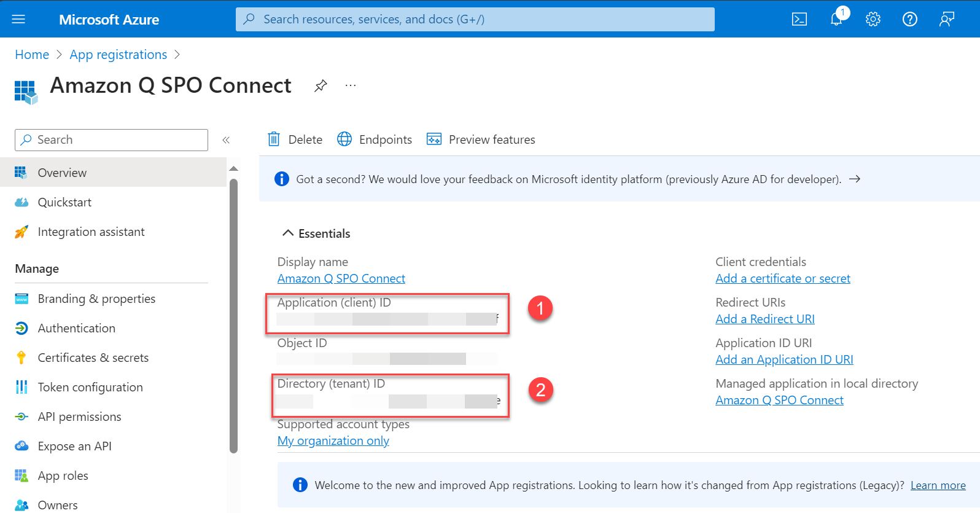Image resolution: width=980 pixels, height=513 pixels.
Task: Click the Microsoft Azure logo text
Action: pos(109,20)
